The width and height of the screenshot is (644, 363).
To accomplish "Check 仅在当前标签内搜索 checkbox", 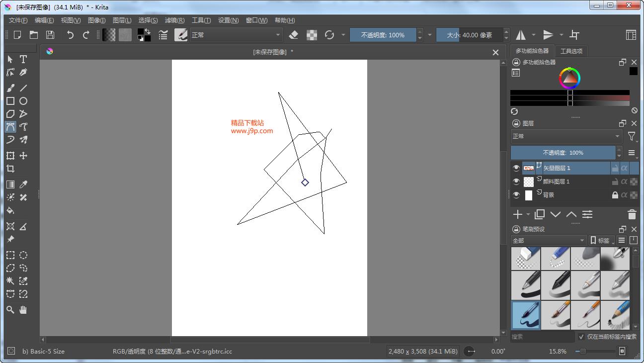I will (x=581, y=337).
